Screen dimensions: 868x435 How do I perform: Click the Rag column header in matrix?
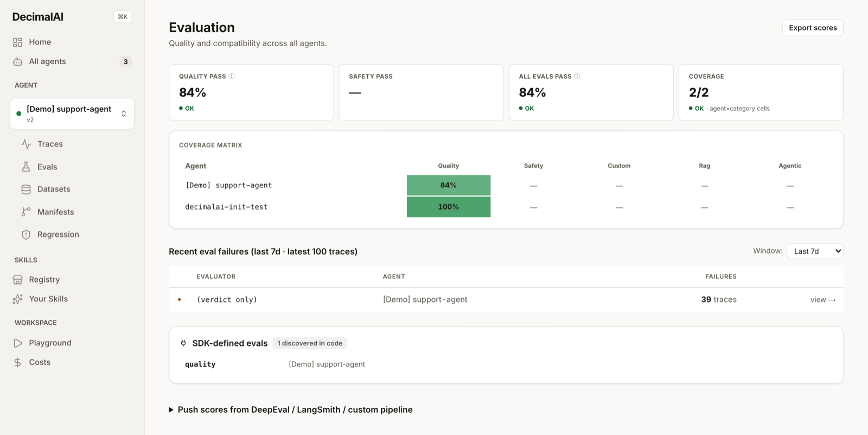[x=705, y=166]
